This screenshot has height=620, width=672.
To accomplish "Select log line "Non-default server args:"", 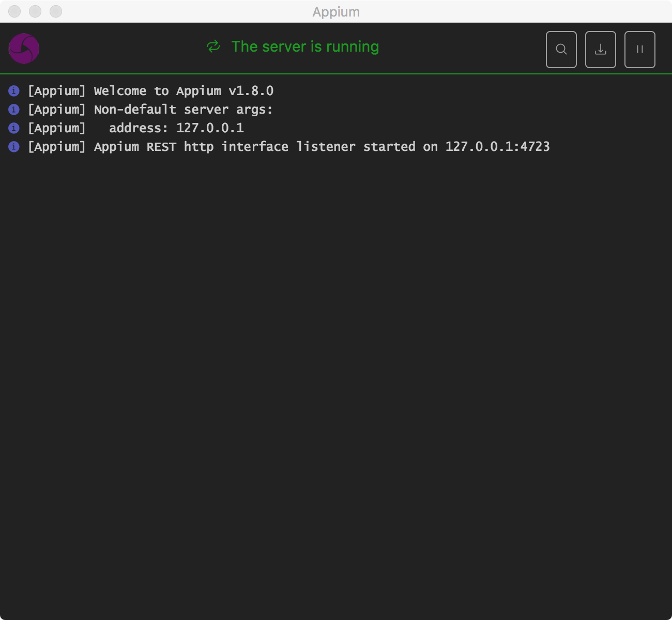I will [183, 110].
